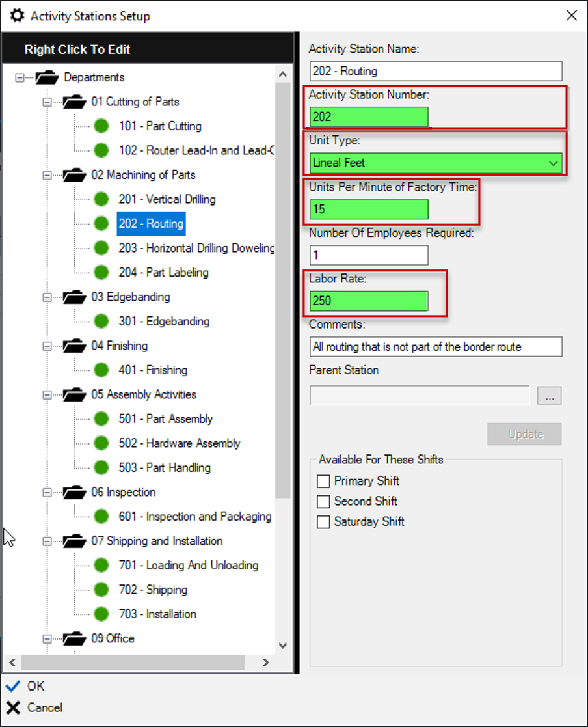Enable the Primary Shift checkbox
This screenshot has width=588, height=727.
(x=323, y=482)
